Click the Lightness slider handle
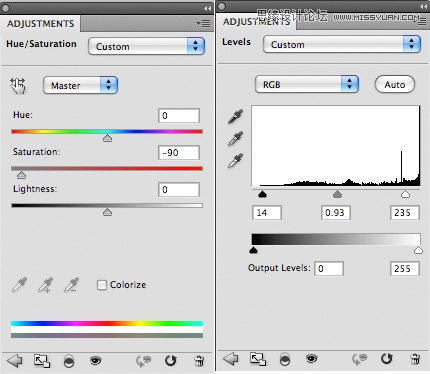 tap(107, 212)
